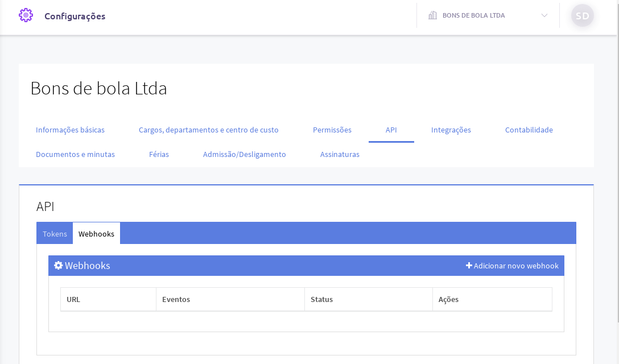Switch to the Permissões tab
Viewport: 619px width, 364px height.
[x=332, y=130]
